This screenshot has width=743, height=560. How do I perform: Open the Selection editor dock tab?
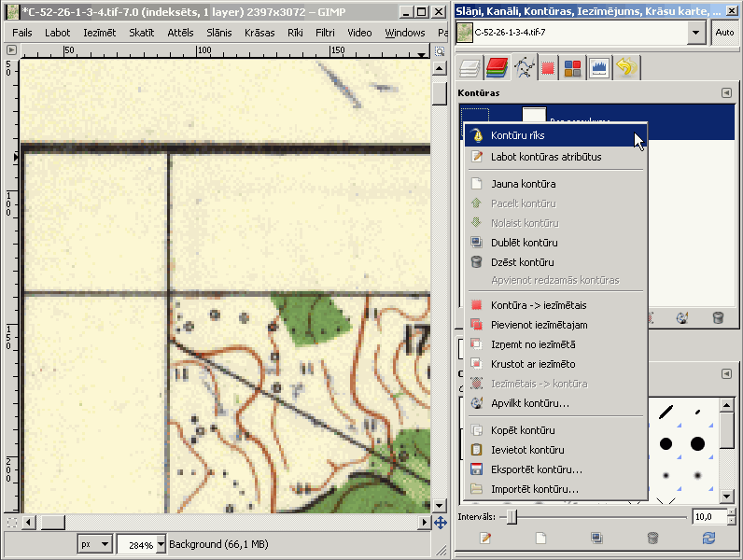(x=548, y=68)
